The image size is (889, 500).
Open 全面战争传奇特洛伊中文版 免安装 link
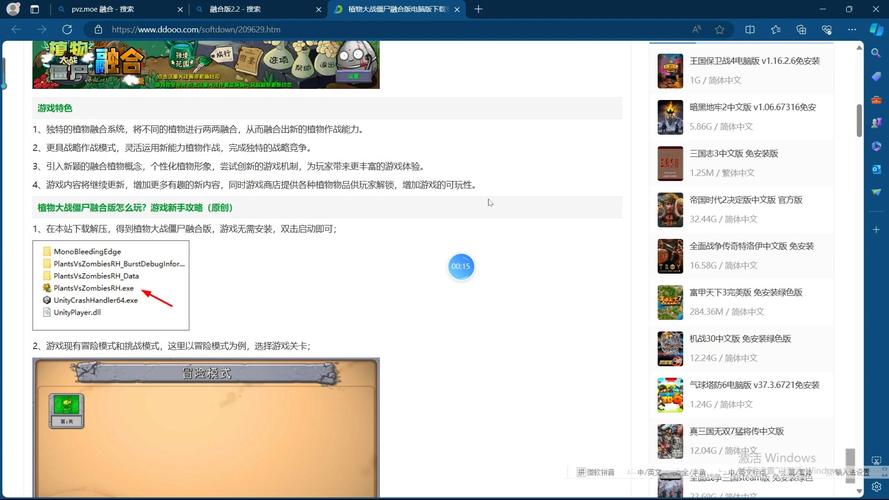tap(752, 246)
